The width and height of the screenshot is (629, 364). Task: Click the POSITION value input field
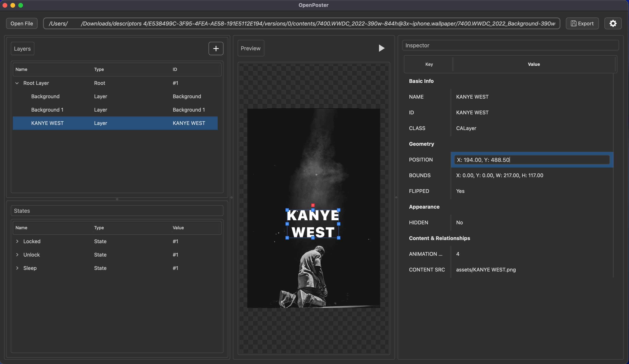coord(532,160)
